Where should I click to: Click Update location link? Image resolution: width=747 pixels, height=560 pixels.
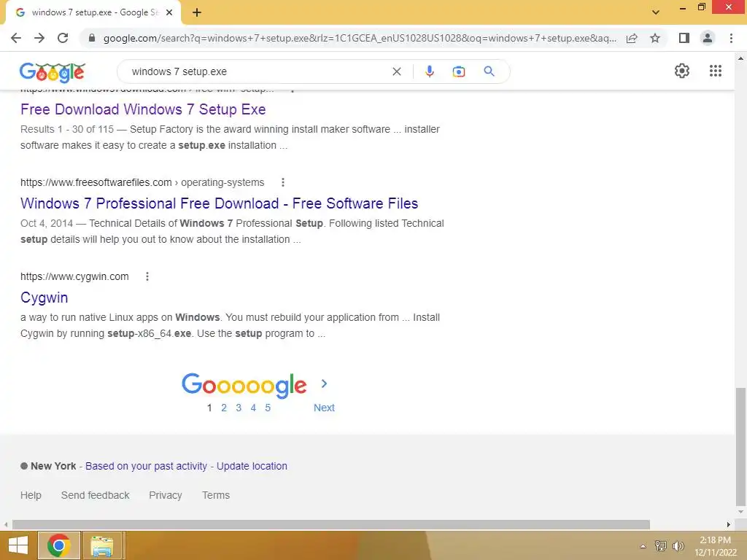tap(252, 466)
